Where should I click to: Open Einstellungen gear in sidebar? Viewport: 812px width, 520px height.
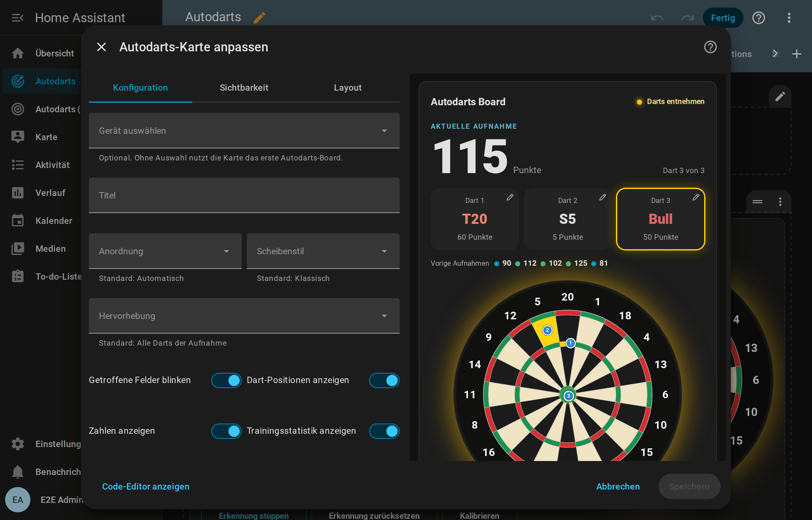pyautogui.click(x=17, y=444)
